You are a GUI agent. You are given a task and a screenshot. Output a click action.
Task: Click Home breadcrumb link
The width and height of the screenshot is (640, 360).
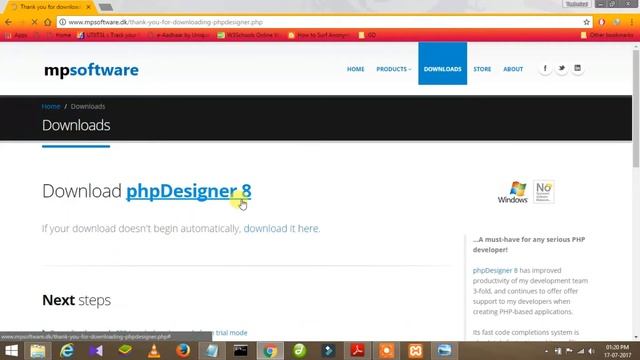(51, 107)
